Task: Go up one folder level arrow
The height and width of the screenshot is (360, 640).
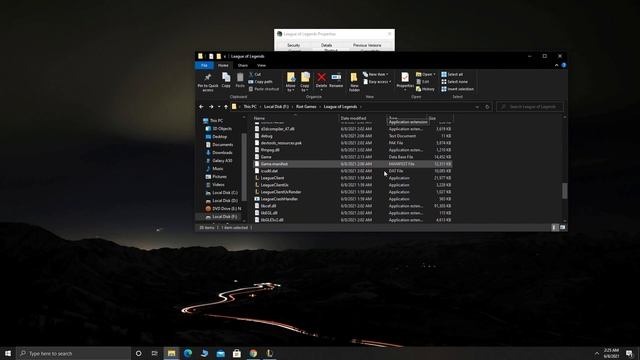Action: 226,107
